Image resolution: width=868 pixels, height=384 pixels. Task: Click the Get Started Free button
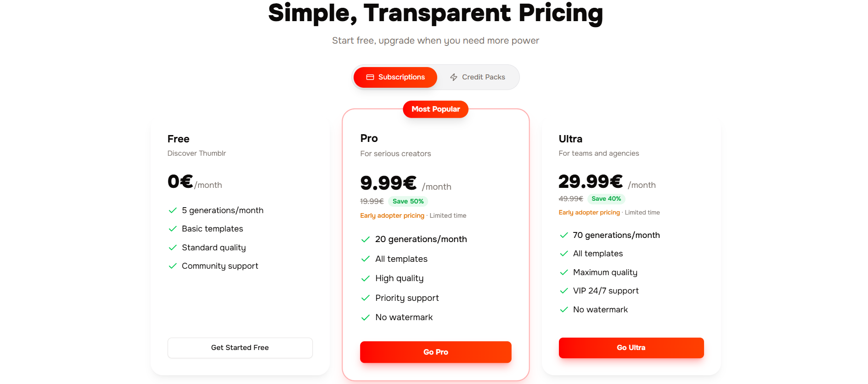[240, 348]
